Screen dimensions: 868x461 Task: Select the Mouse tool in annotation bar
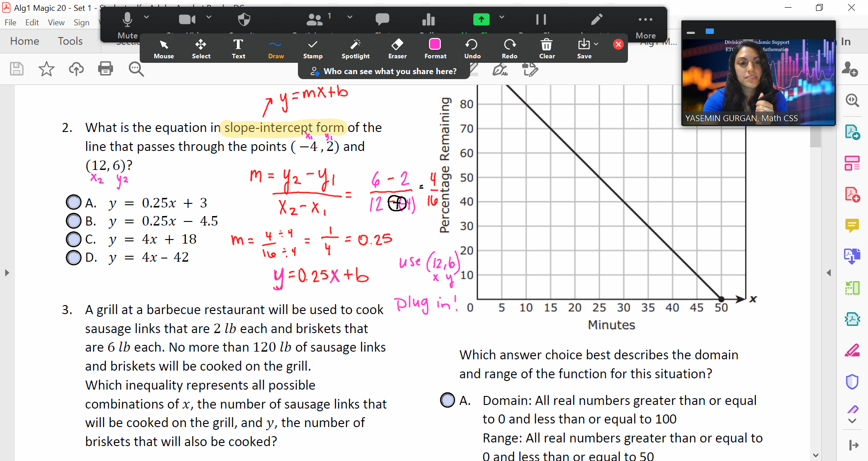click(x=164, y=48)
